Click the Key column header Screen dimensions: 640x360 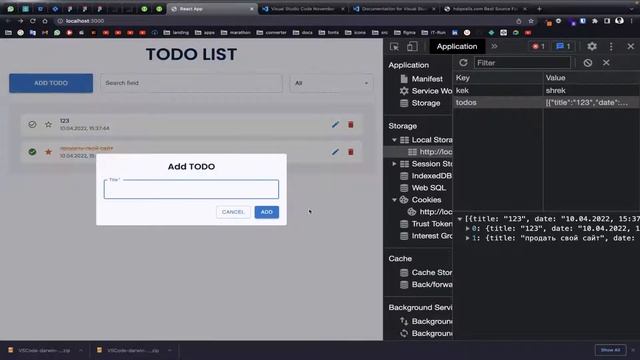498,78
